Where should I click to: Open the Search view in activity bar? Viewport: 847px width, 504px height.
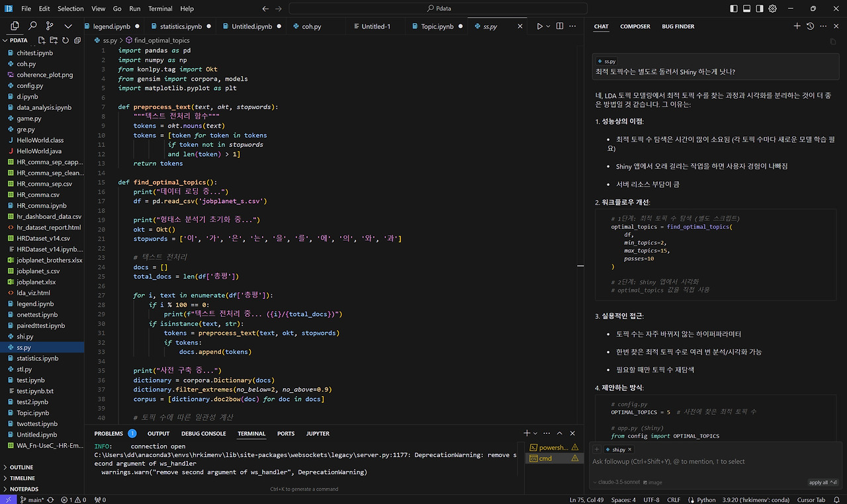point(32,26)
